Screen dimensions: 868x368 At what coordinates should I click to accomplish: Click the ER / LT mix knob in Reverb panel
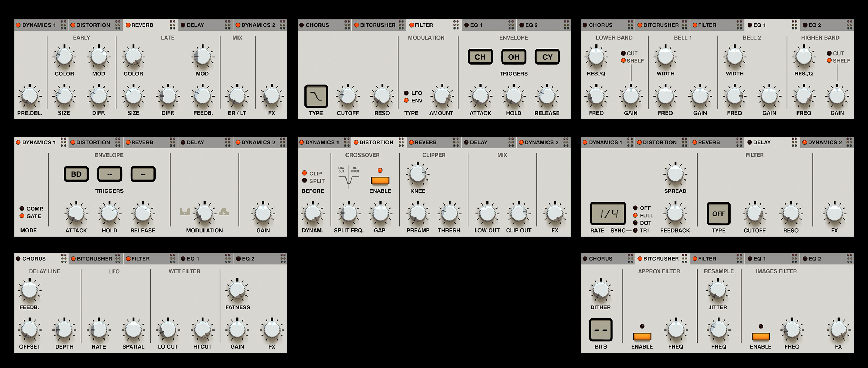click(x=237, y=97)
